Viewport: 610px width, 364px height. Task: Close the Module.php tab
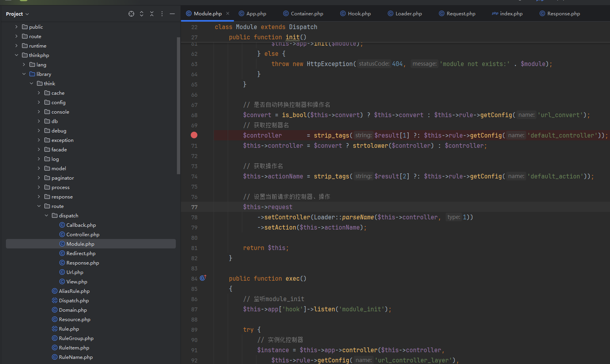tap(228, 13)
